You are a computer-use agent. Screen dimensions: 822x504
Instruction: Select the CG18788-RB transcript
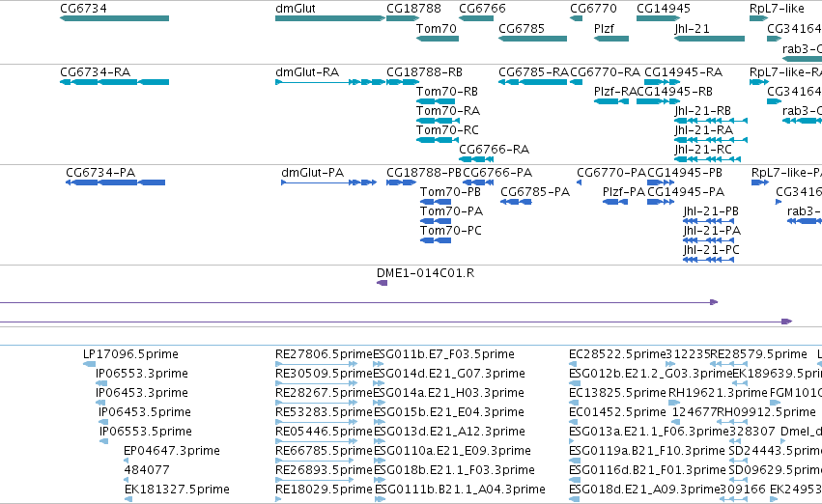[403, 82]
